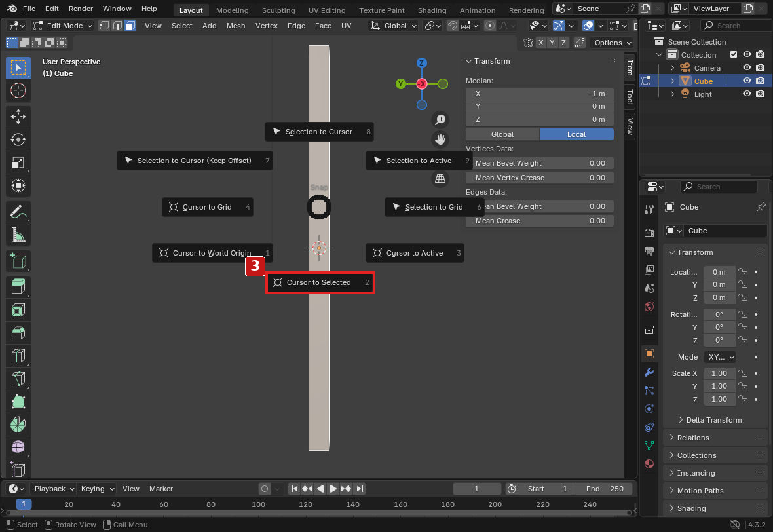
Task: Choose the Measure tool
Action: tap(18, 235)
